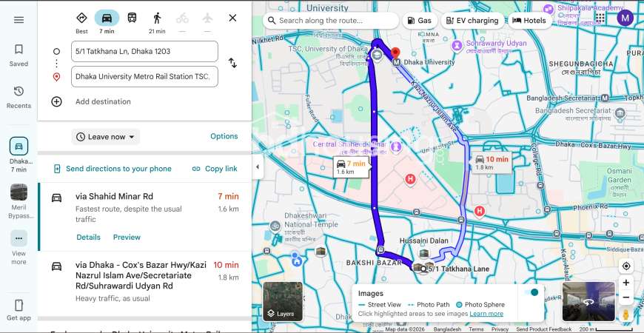Search Hotels along the route
This screenshot has width=644, height=333.
tap(530, 21)
